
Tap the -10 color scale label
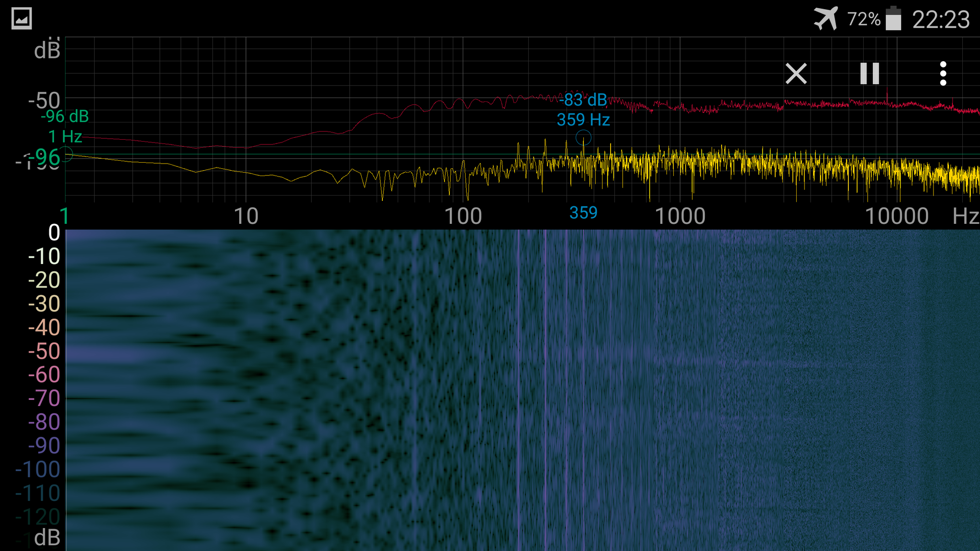click(44, 256)
